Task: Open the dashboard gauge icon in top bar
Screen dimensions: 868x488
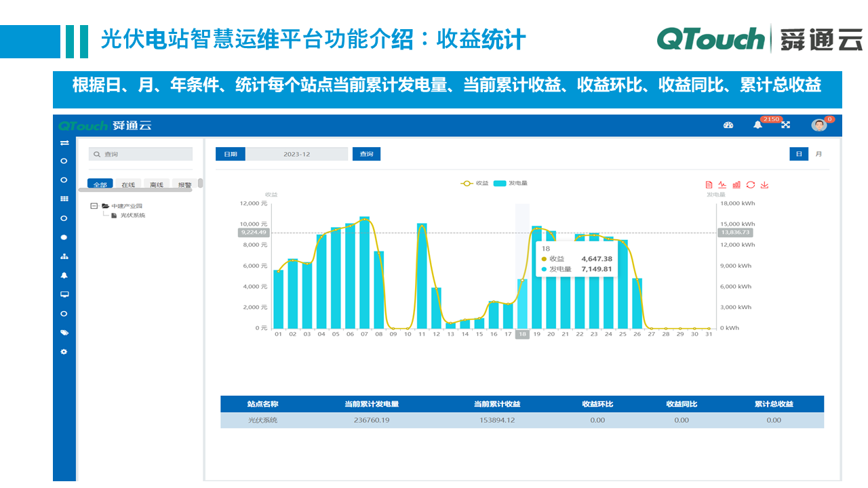Action: [x=728, y=125]
